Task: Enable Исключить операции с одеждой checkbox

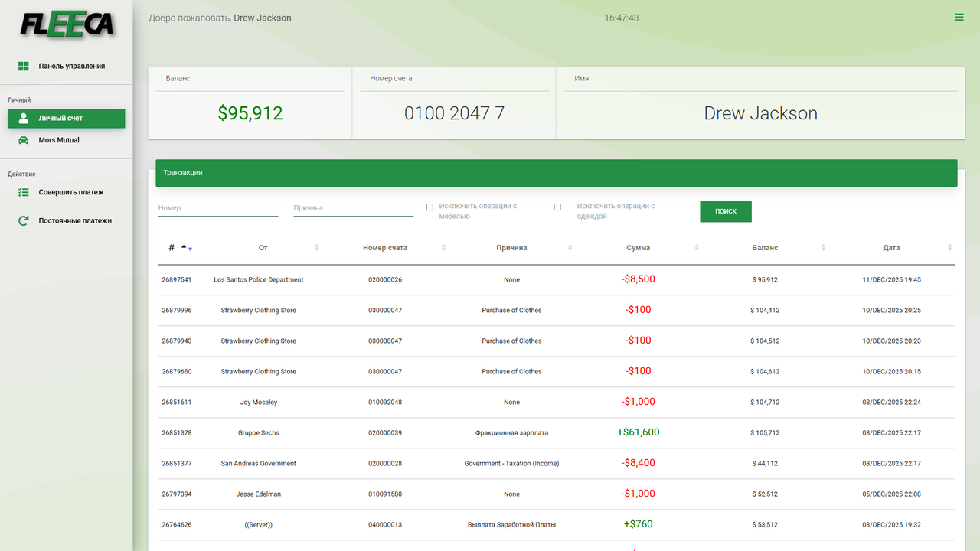Action: click(557, 207)
